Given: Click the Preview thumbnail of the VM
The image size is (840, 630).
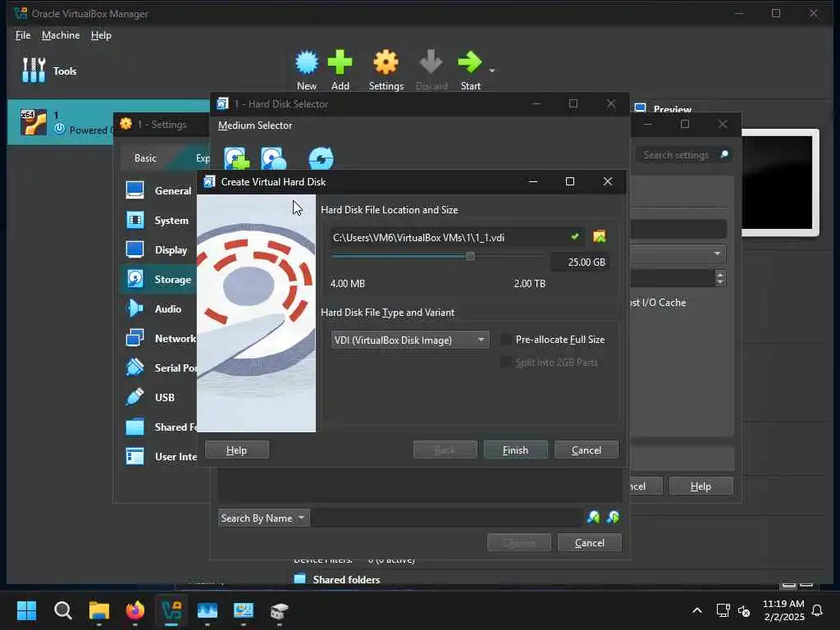Looking at the screenshot, I should [x=780, y=182].
